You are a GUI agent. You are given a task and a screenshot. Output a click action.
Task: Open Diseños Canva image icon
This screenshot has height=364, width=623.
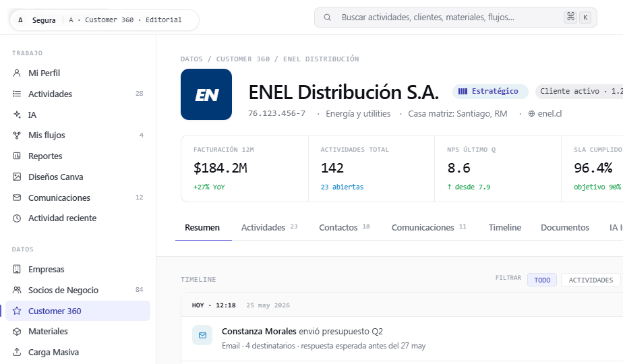tap(17, 177)
